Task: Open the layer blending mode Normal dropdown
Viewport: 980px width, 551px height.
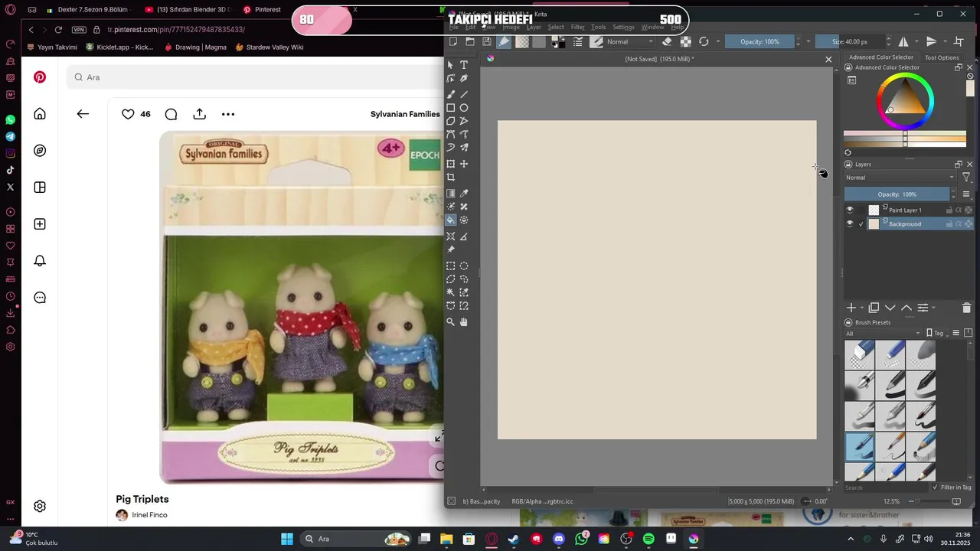Action: click(x=900, y=178)
